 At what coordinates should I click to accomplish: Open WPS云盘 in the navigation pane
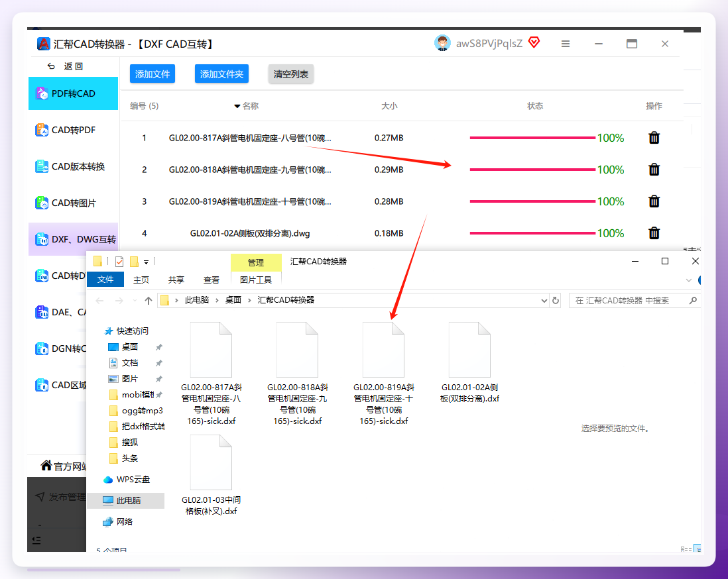click(127, 479)
